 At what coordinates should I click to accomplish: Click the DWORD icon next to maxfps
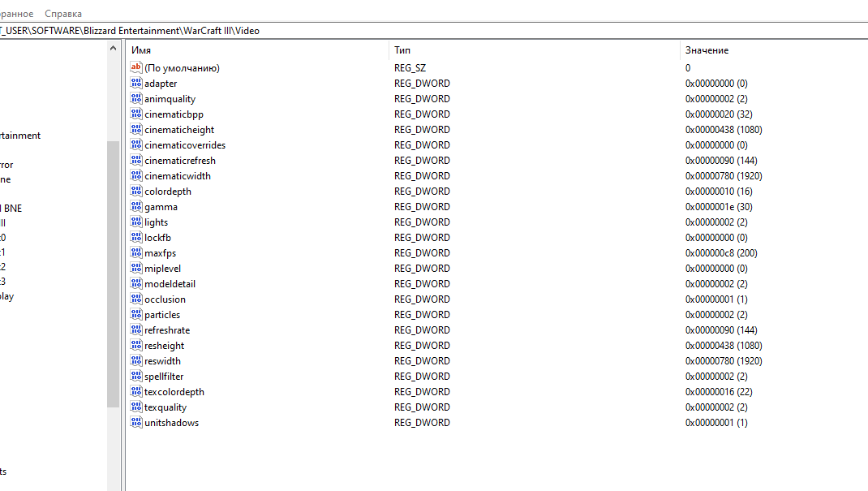tap(136, 252)
